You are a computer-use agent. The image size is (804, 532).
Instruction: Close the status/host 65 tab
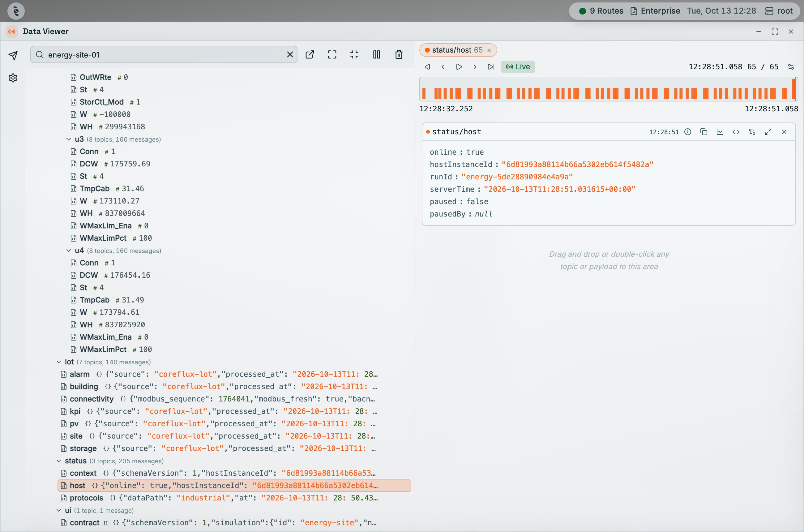(489, 50)
